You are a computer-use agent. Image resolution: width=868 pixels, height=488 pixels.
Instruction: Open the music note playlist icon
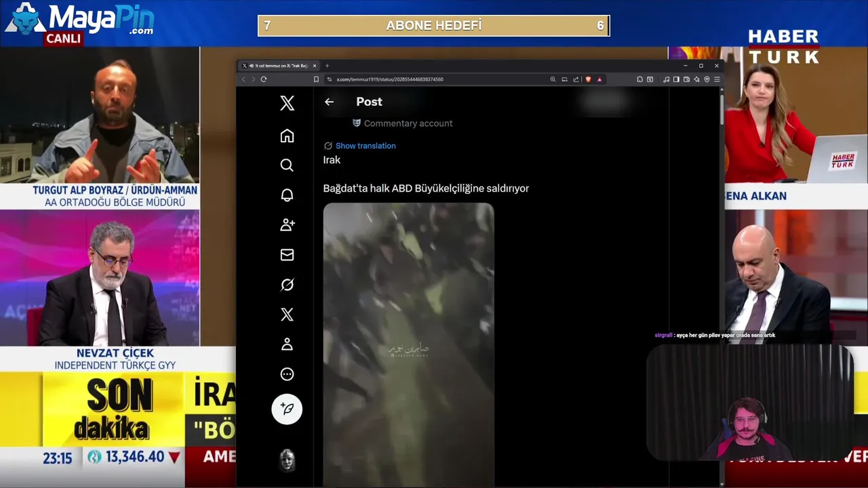pyautogui.click(x=666, y=79)
